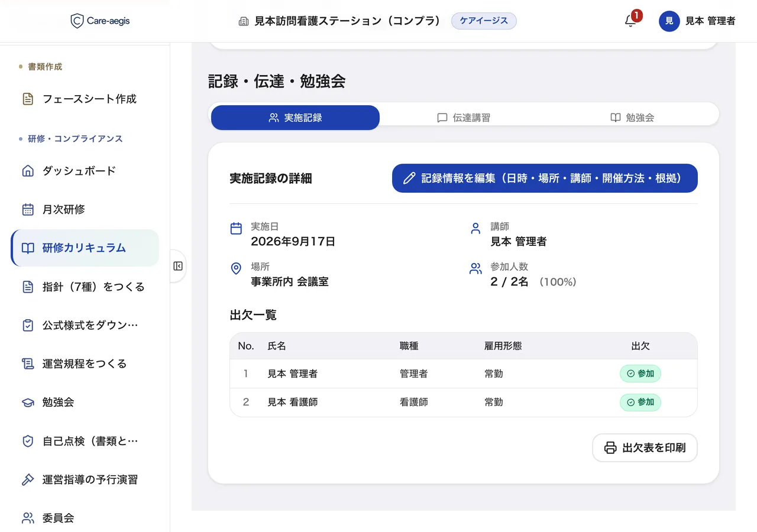Click the Care-aegis shield logo
This screenshot has height=532, width=757.
[77, 21]
